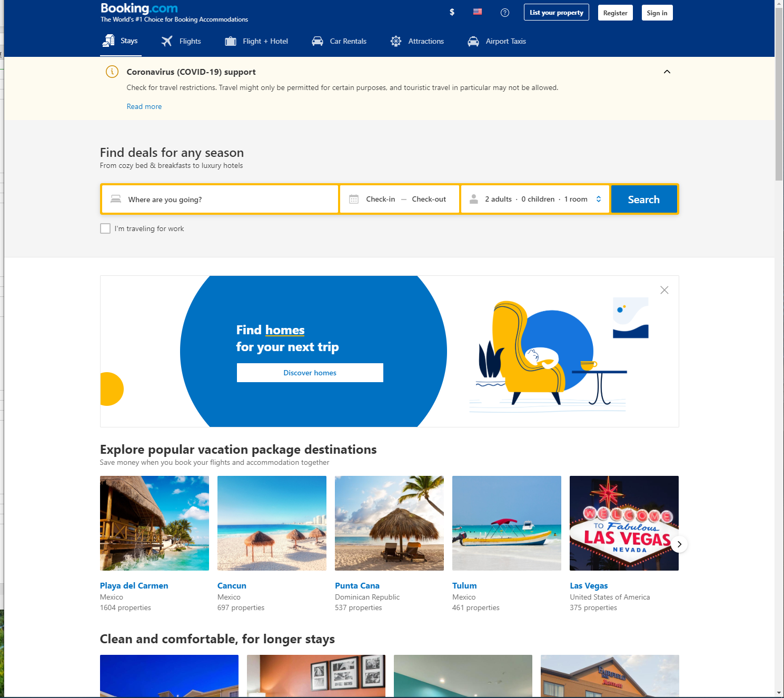Click the framed pictures room thumbnail
Viewport: 784px width, 698px height.
click(x=316, y=676)
